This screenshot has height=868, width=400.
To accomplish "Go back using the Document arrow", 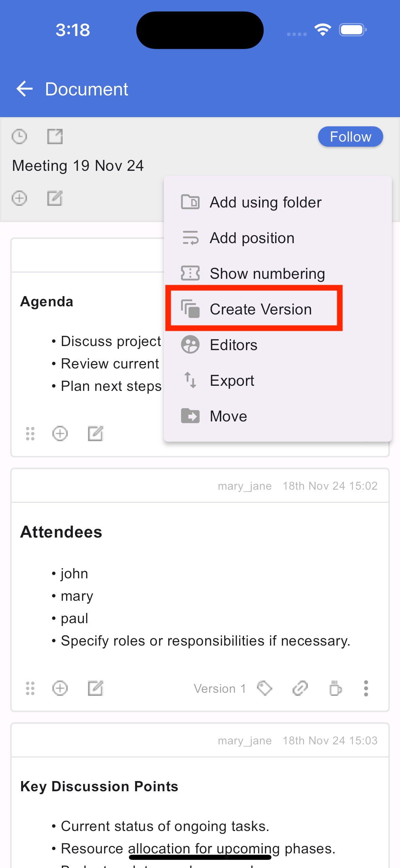I will pyautogui.click(x=24, y=89).
